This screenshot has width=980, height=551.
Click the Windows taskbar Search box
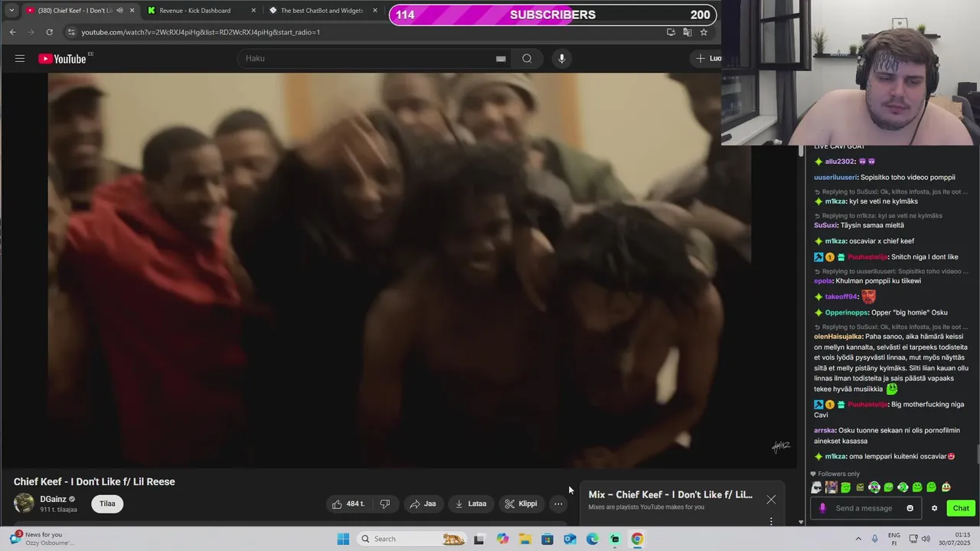pyautogui.click(x=412, y=539)
